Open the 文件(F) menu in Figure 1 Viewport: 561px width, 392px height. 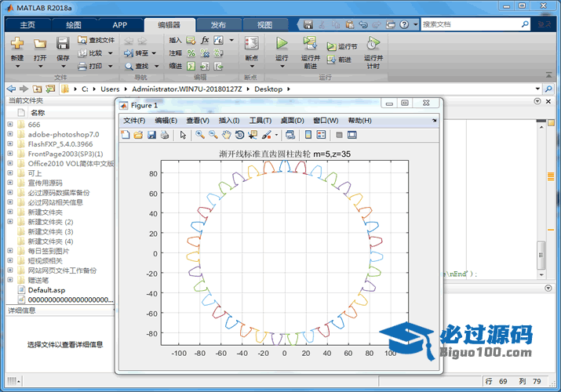[x=134, y=121]
